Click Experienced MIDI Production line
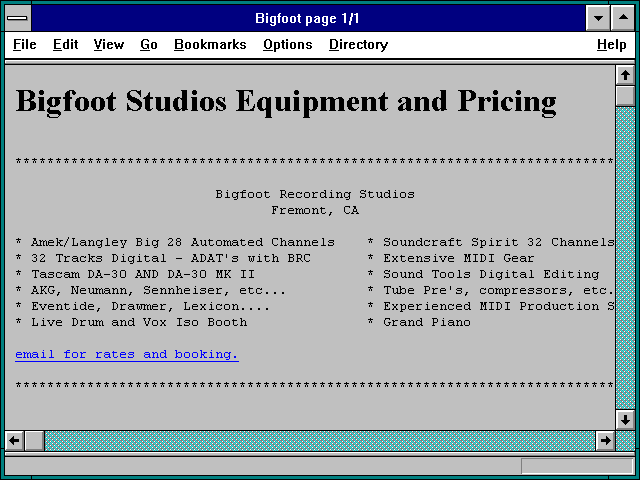The height and width of the screenshot is (480, 640). point(491,306)
